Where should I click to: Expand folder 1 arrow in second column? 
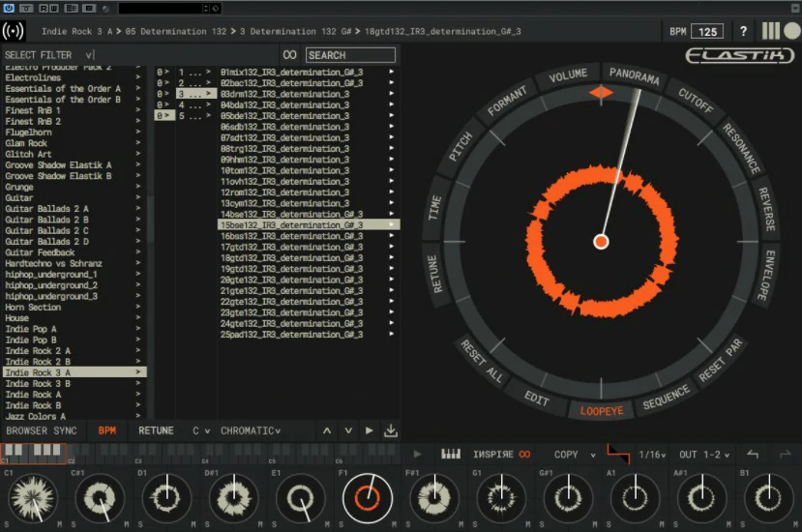(x=208, y=73)
